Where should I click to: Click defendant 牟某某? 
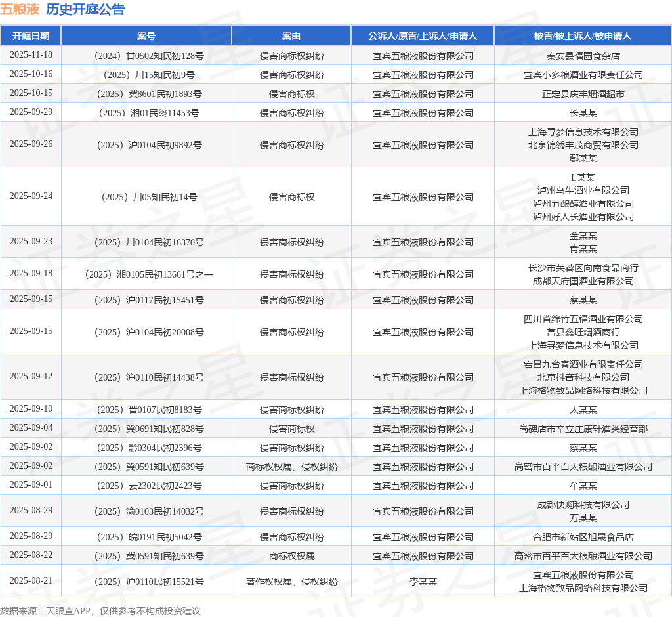coord(583,486)
